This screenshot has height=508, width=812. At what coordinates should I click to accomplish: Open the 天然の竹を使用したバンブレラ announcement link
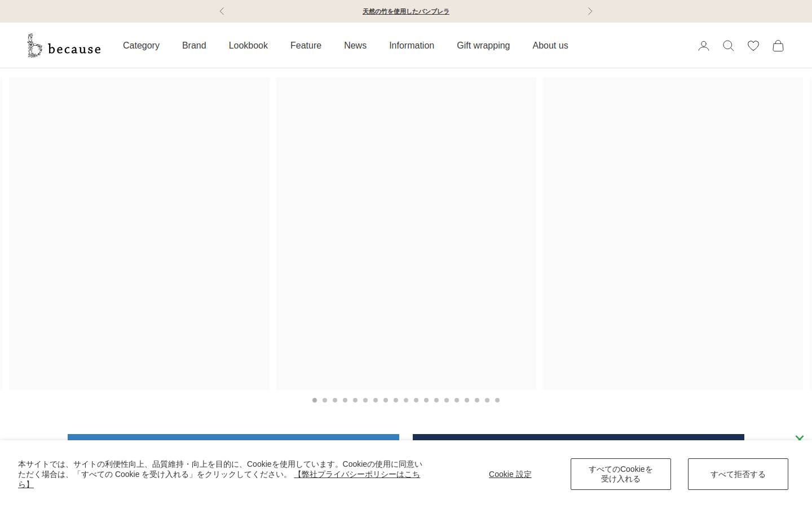coord(406,11)
